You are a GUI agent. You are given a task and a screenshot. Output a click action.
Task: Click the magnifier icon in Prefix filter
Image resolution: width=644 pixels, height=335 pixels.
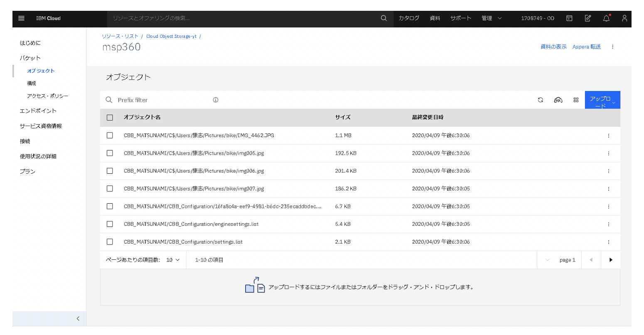point(109,100)
